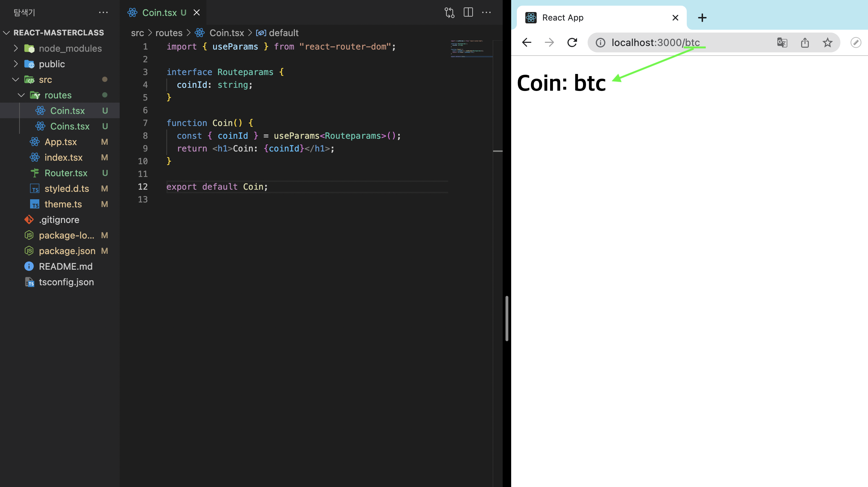
Task: Click the localhost:3000/btc address field
Action: [656, 43]
